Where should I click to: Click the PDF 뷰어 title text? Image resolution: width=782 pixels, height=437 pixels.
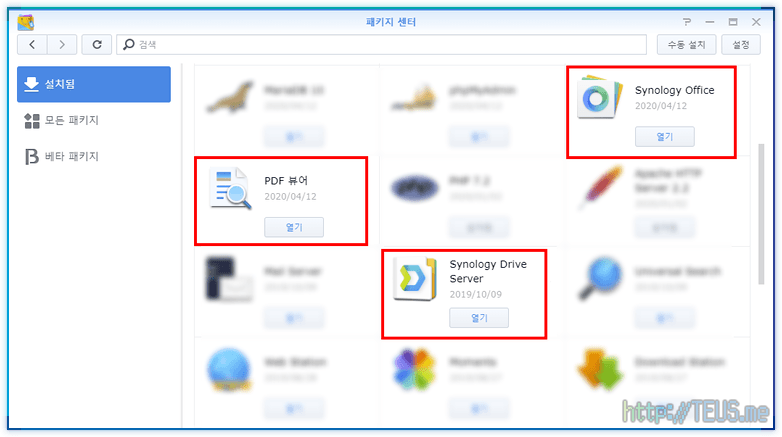pos(286,181)
